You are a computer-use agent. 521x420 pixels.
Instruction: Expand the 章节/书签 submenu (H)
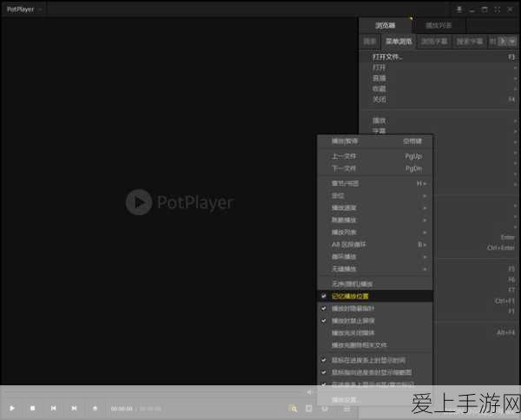tap(375, 183)
